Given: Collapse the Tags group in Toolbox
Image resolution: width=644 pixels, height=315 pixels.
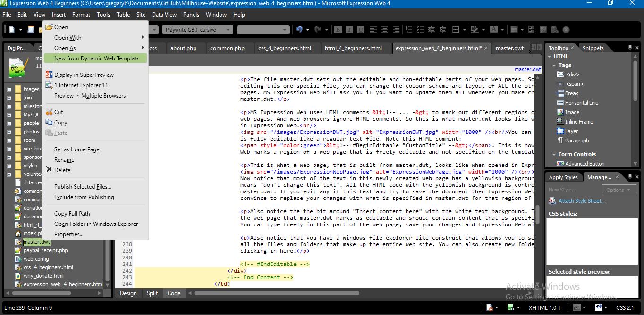Looking at the screenshot, I should coord(554,65).
